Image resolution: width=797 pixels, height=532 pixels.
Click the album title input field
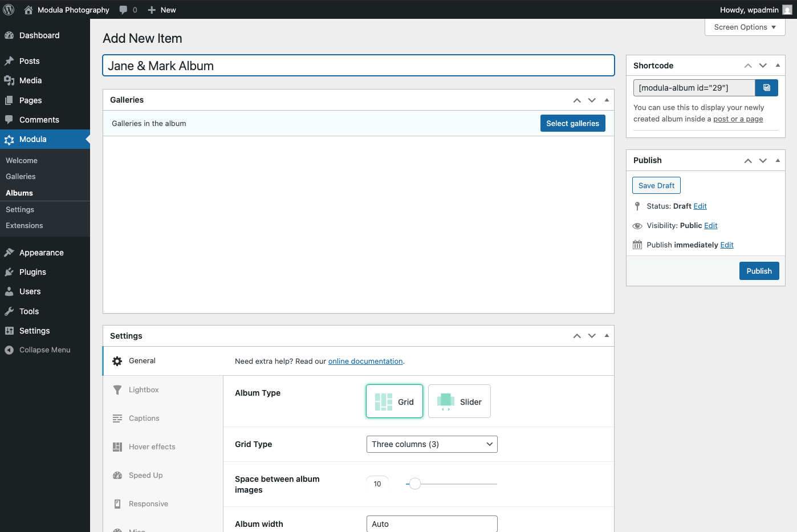[358, 66]
